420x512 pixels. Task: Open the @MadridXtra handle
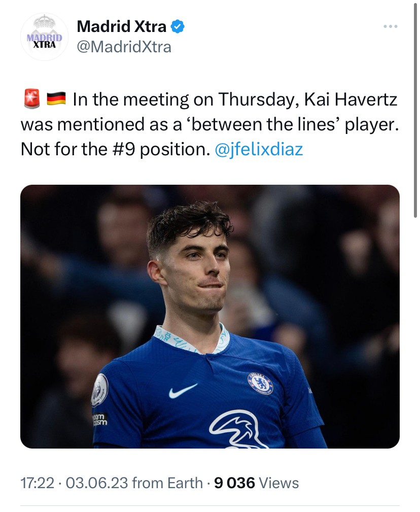[124, 47]
